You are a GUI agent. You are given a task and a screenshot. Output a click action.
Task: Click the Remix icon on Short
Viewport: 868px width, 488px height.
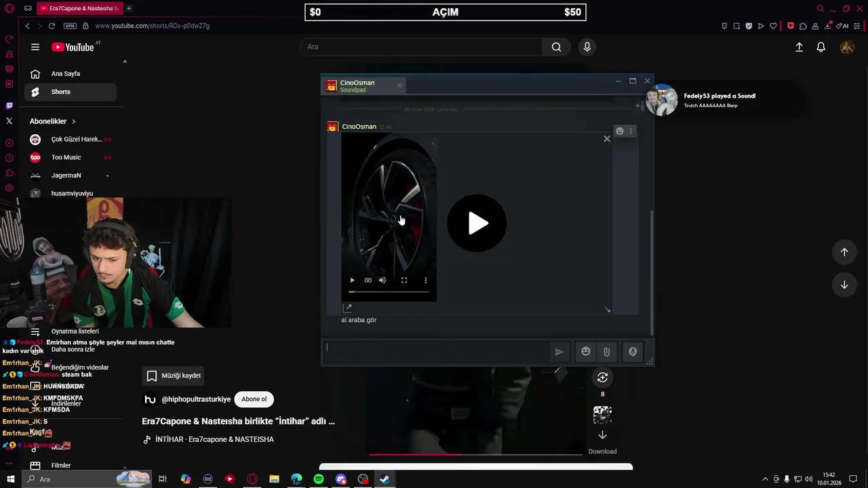tap(602, 378)
